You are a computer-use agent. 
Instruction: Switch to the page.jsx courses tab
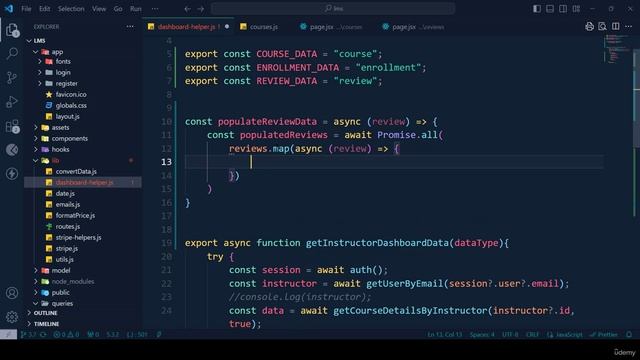pyautogui.click(x=336, y=27)
